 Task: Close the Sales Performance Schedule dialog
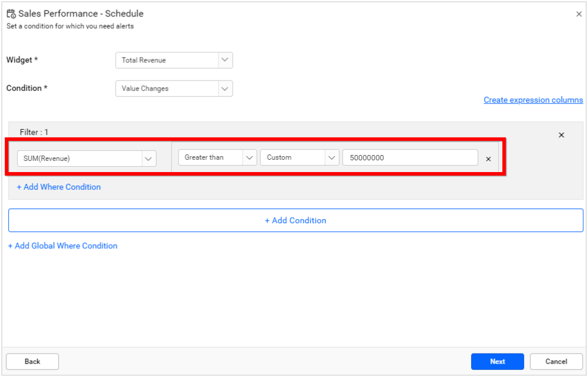pyautogui.click(x=579, y=13)
